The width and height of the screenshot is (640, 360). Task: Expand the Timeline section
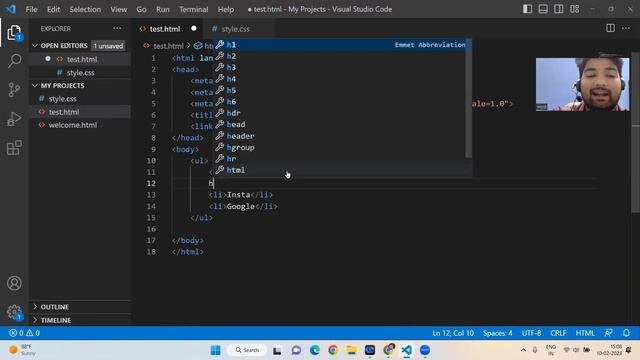(x=80, y=320)
